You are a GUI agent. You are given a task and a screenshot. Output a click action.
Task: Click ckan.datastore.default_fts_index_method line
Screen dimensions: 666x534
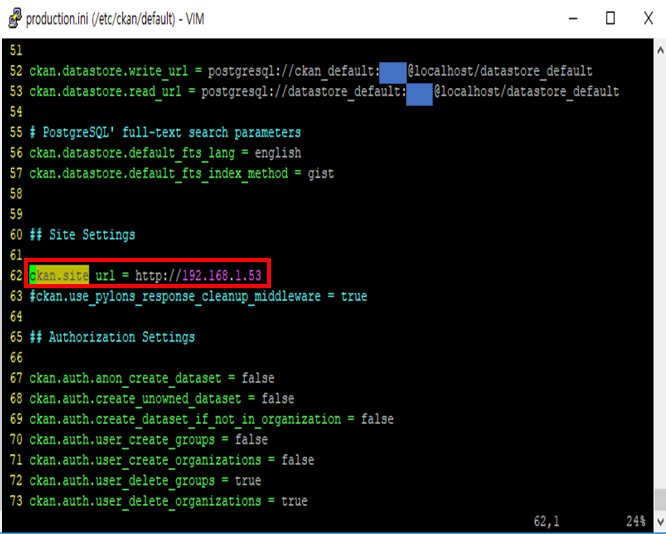[181, 173]
